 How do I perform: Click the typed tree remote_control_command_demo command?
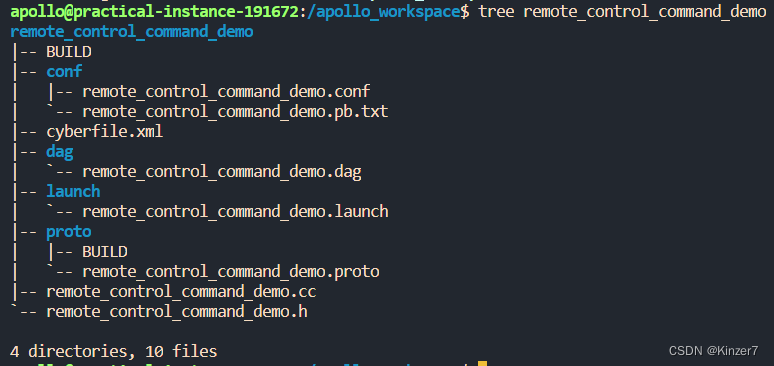pos(622,12)
